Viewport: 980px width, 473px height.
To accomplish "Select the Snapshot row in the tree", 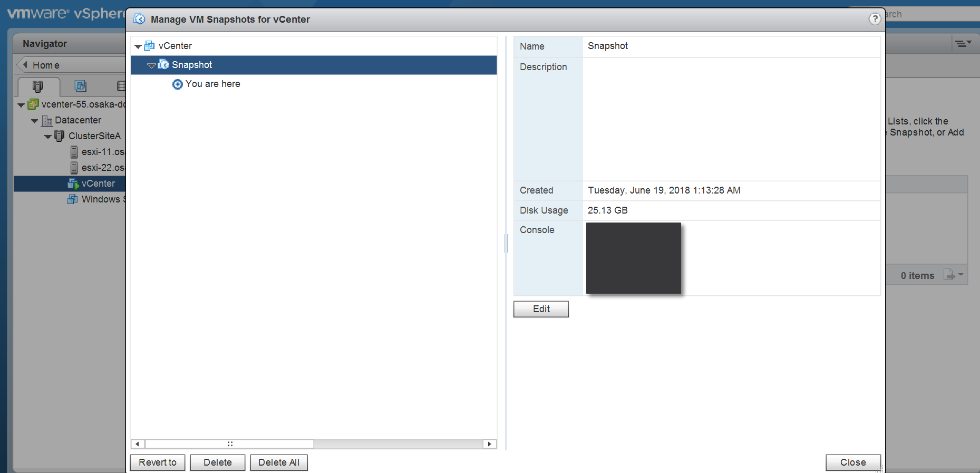I will coord(314,65).
